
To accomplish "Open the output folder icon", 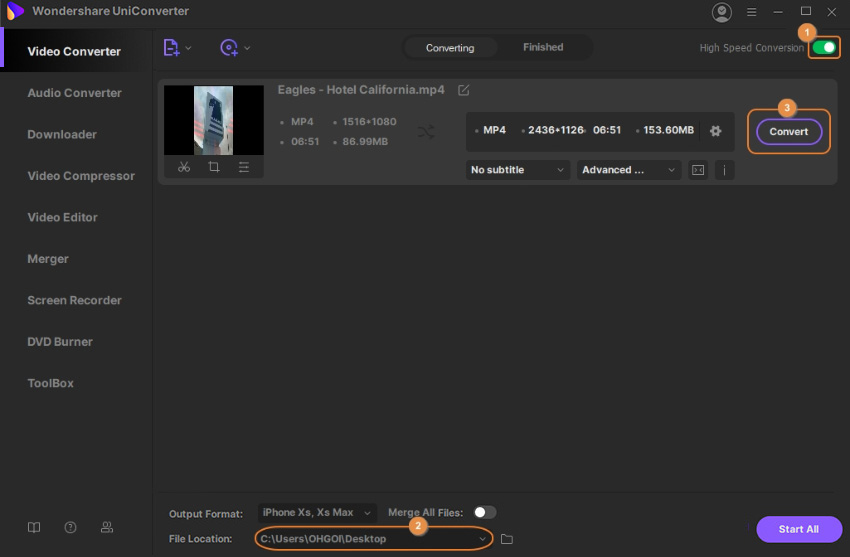I will 507,539.
